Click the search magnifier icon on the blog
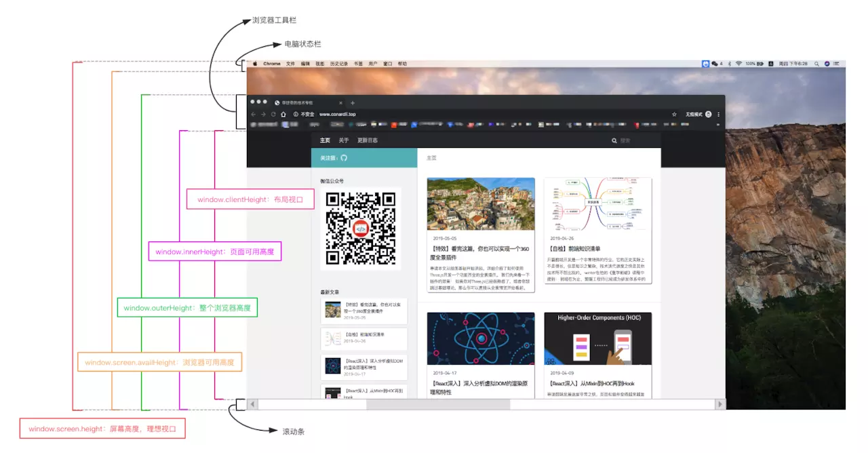868x453 pixels. tap(614, 140)
